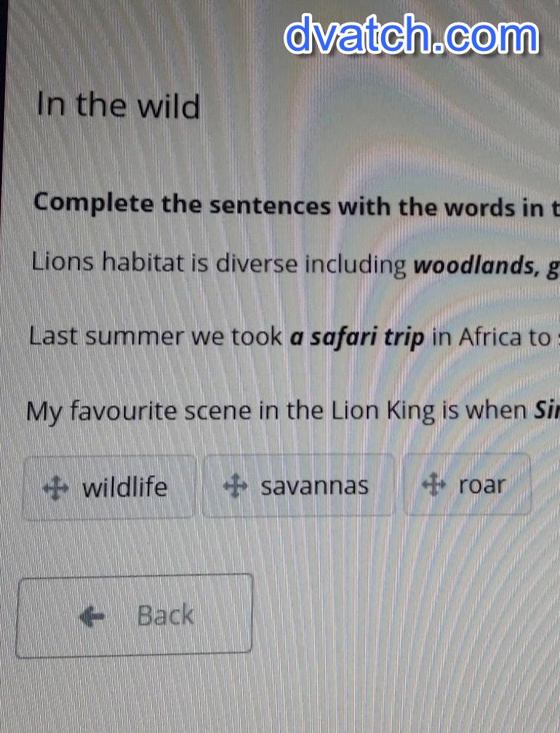Click the move handle icon on wildlife
560x733 pixels.
tap(55, 487)
